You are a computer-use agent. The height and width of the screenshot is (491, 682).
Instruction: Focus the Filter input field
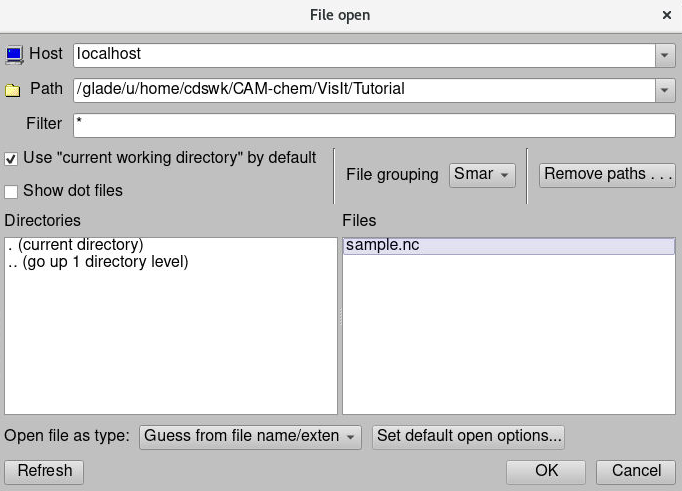point(374,125)
